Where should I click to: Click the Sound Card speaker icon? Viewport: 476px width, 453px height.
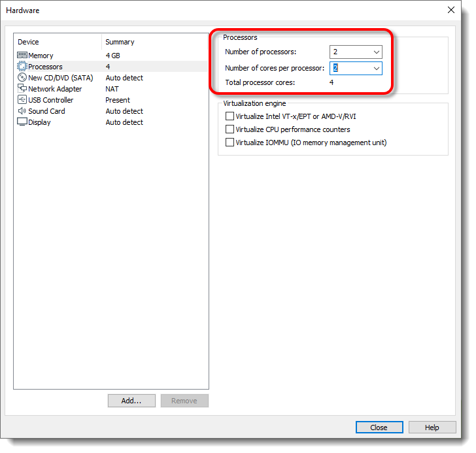pos(22,110)
